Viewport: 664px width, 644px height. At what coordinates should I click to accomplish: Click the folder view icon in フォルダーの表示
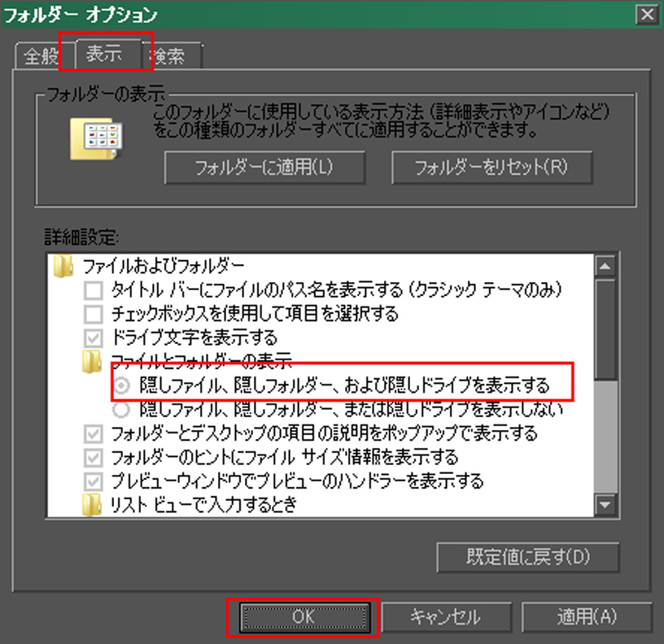97,138
